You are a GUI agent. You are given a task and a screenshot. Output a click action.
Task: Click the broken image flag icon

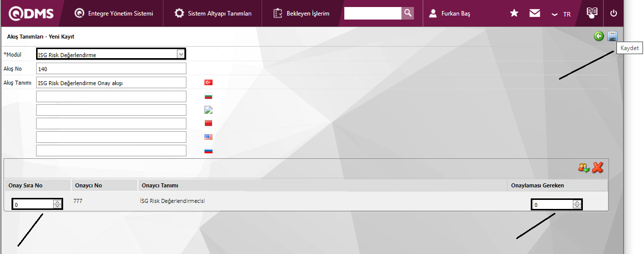(x=208, y=110)
